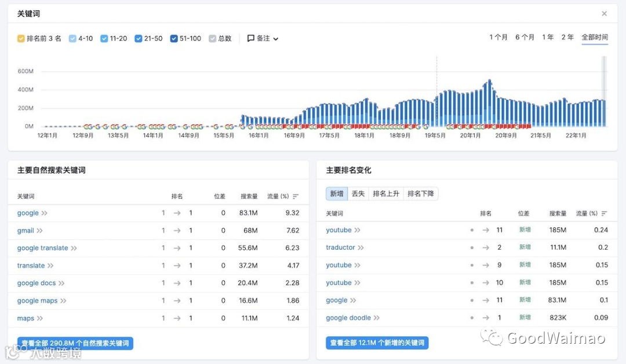The height and width of the screenshot is (364, 626).
Task: Click double-chevron icon next to maps
Action: pos(39,319)
